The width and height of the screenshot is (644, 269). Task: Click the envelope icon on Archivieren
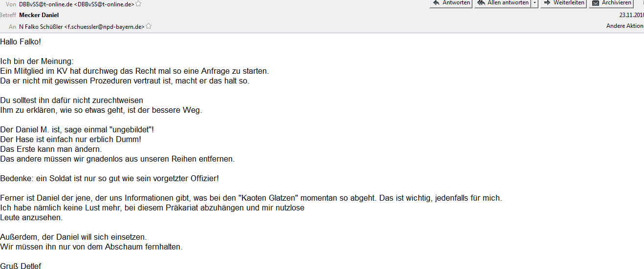[x=595, y=3]
